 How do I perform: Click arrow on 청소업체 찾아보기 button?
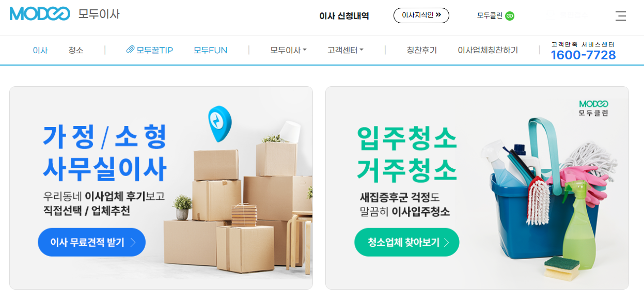[447, 242]
